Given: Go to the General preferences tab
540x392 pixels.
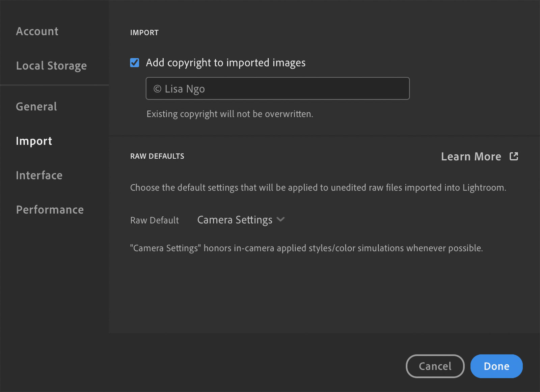Looking at the screenshot, I should pyautogui.click(x=36, y=107).
